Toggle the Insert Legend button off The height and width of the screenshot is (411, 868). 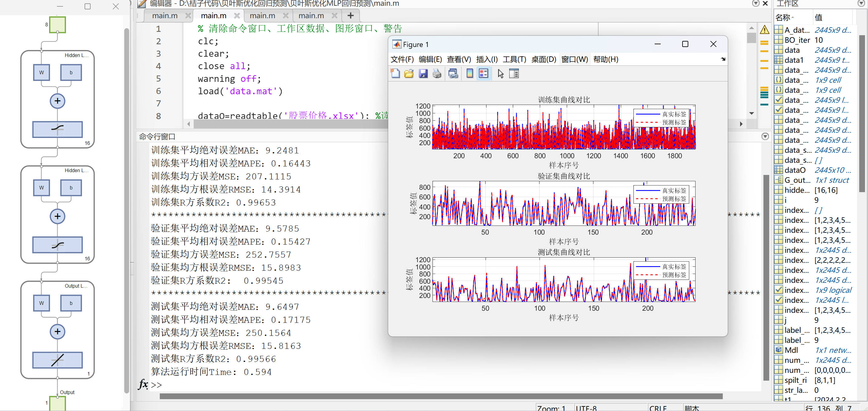pyautogui.click(x=483, y=73)
